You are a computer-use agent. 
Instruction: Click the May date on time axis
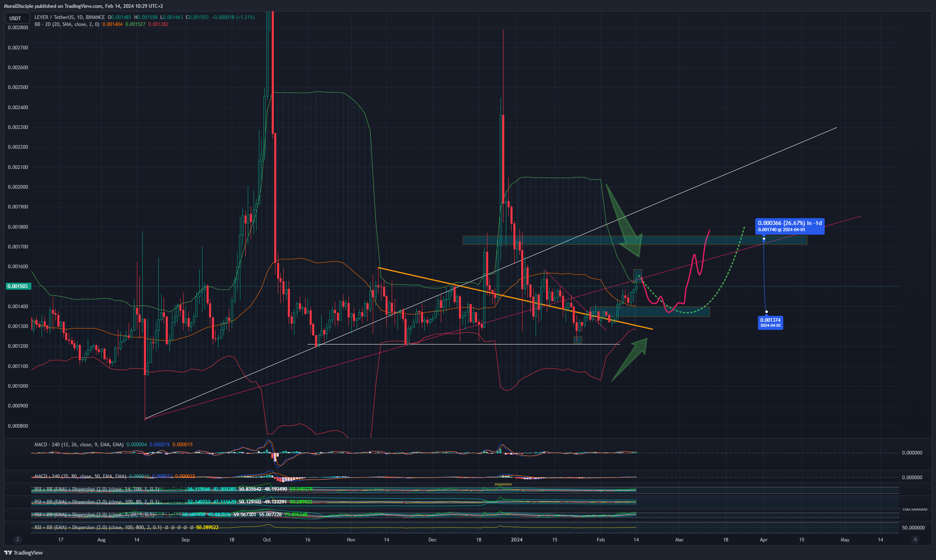(x=845, y=540)
